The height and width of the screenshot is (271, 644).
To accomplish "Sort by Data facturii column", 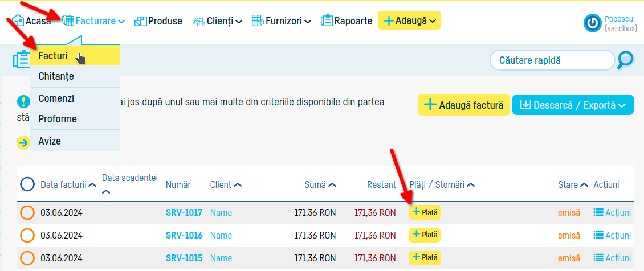I will 68,185.
